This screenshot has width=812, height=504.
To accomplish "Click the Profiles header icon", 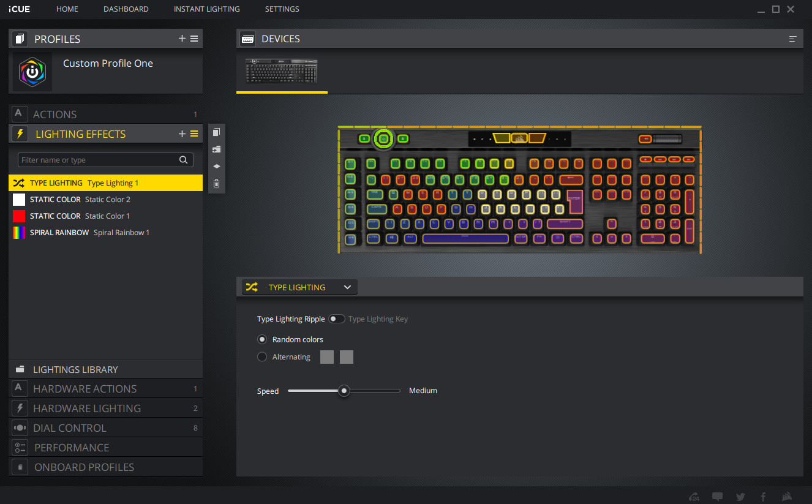I will click(x=20, y=39).
